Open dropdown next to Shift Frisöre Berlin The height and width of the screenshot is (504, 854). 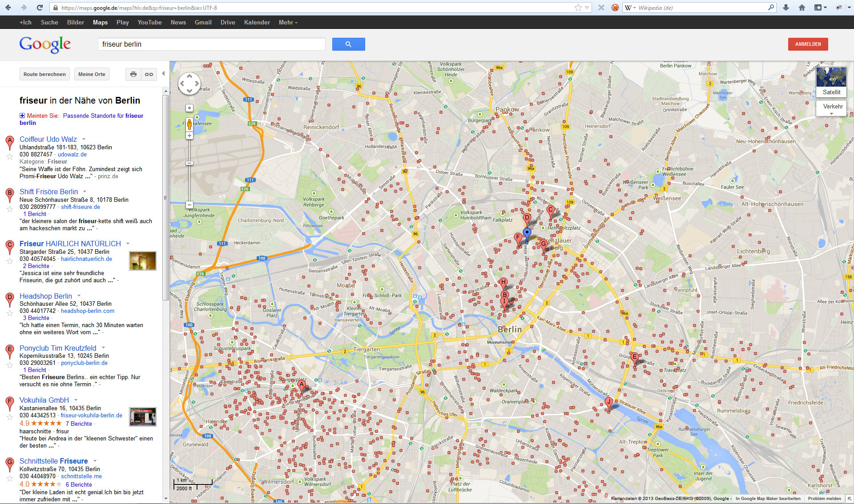click(85, 192)
